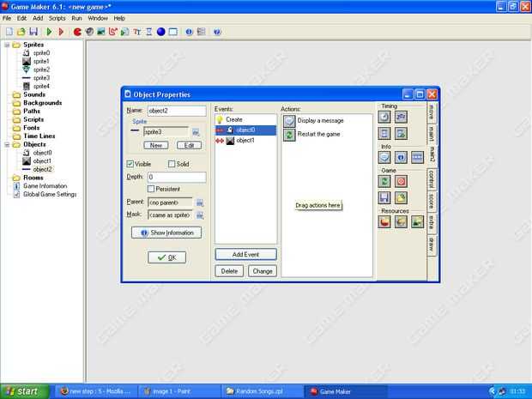Run game in debug mode (red arrow)
532x399 pixels.
click(61, 32)
